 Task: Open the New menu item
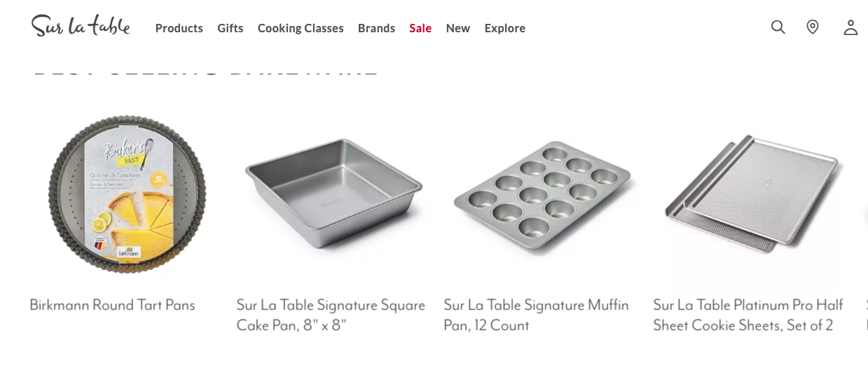[457, 28]
